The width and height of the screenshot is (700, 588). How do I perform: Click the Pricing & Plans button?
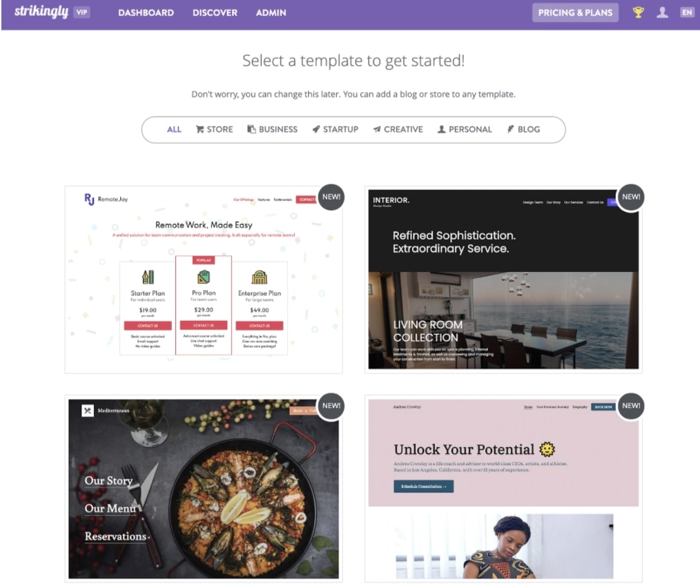coord(575,12)
